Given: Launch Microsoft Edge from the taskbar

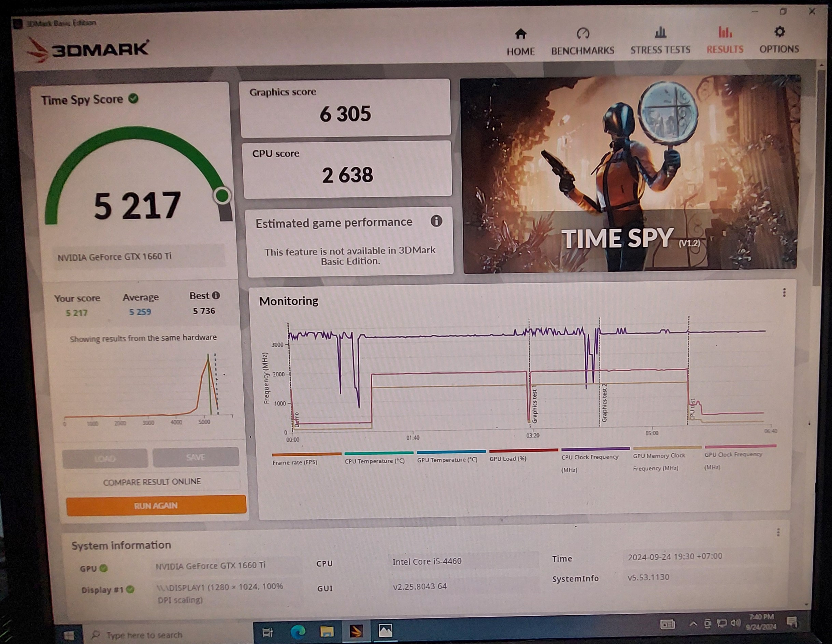Looking at the screenshot, I should click(298, 632).
